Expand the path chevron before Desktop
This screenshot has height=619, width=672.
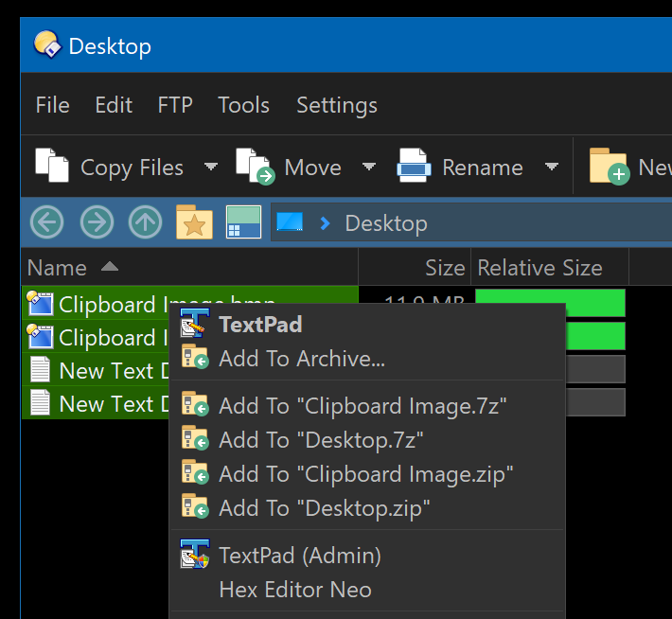point(325,223)
